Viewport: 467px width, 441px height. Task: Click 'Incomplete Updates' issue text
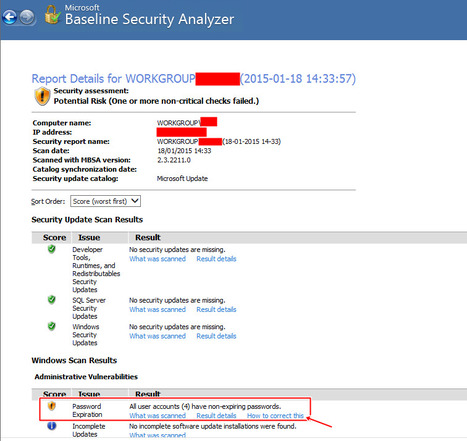tap(89, 430)
